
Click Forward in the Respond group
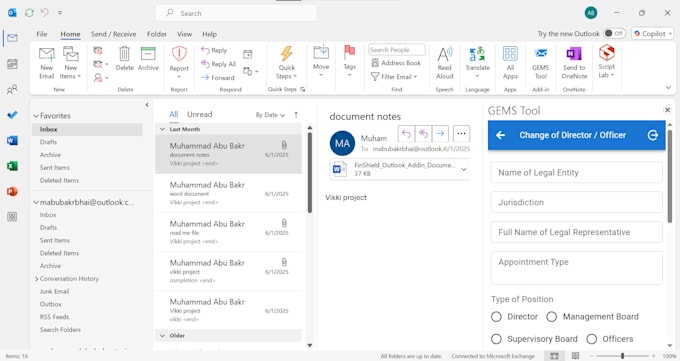pyautogui.click(x=218, y=78)
